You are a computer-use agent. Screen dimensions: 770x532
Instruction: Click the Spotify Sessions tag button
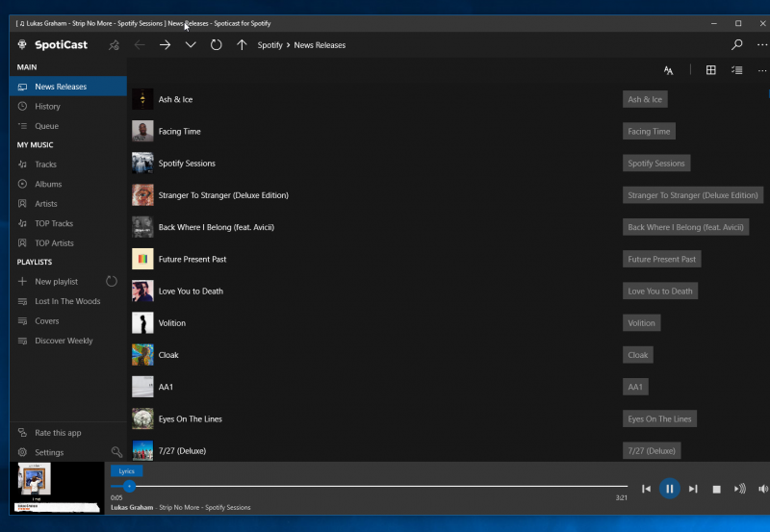(656, 164)
